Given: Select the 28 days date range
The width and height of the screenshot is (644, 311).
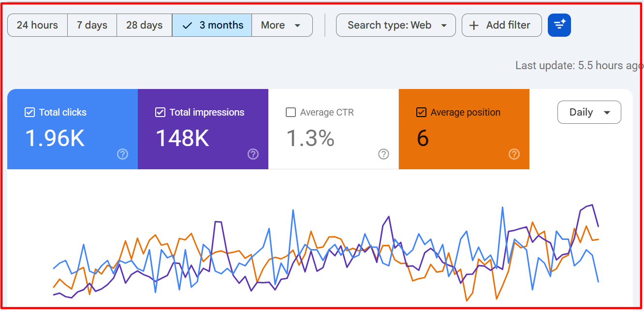Looking at the screenshot, I should 144,25.
